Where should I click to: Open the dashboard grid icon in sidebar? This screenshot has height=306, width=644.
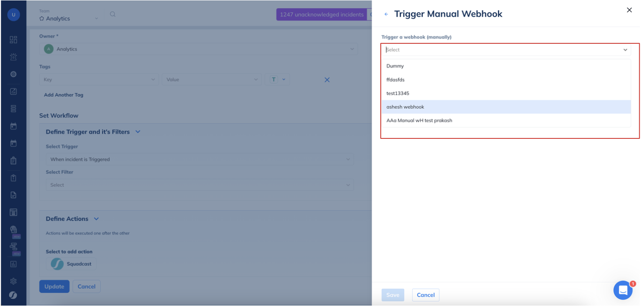[13, 40]
